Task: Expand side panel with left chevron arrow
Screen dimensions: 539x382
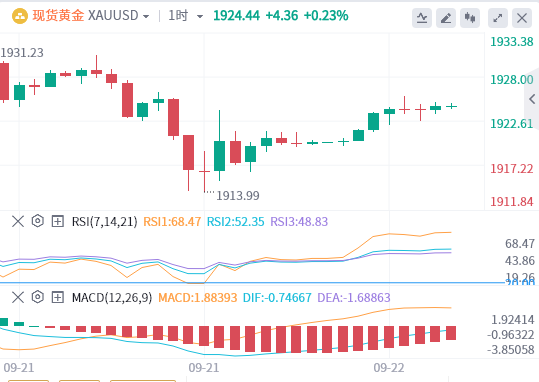Action: click(532, 99)
